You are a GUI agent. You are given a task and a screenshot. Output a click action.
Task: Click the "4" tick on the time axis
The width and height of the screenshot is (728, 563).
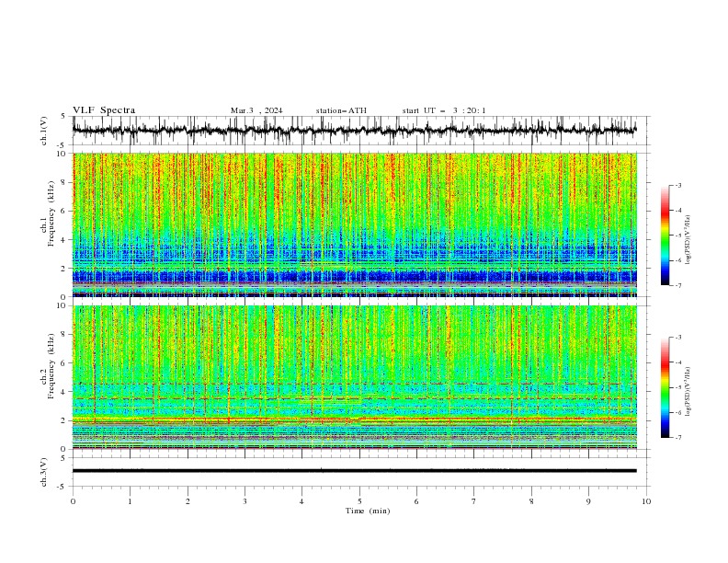pyautogui.click(x=301, y=501)
